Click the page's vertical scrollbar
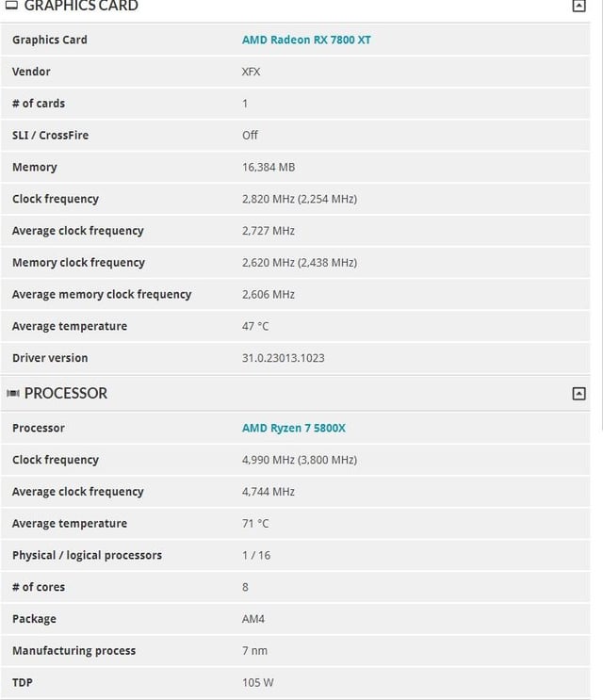The image size is (603, 700). pyautogui.click(x=600, y=214)
